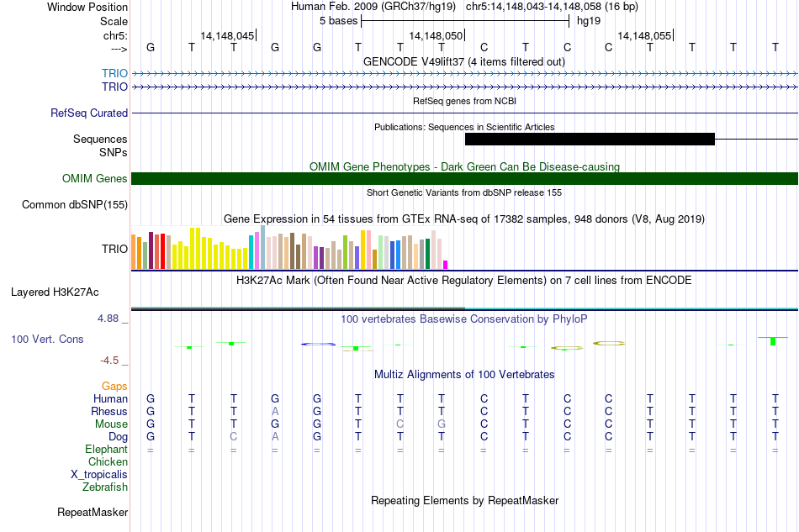Select the Mouse species label
Image resolution: width=799 pixels, height=532 pixels.
pos(111,424)
